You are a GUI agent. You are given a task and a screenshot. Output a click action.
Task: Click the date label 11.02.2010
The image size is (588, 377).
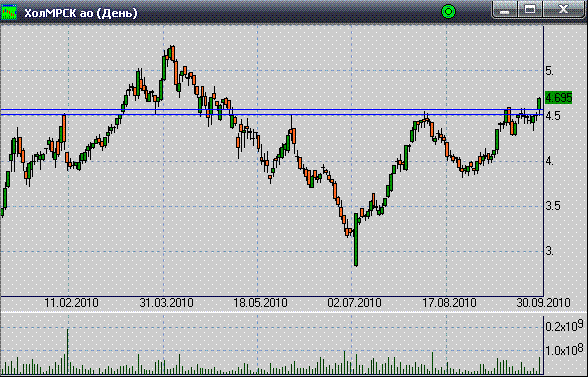(71, 303)
